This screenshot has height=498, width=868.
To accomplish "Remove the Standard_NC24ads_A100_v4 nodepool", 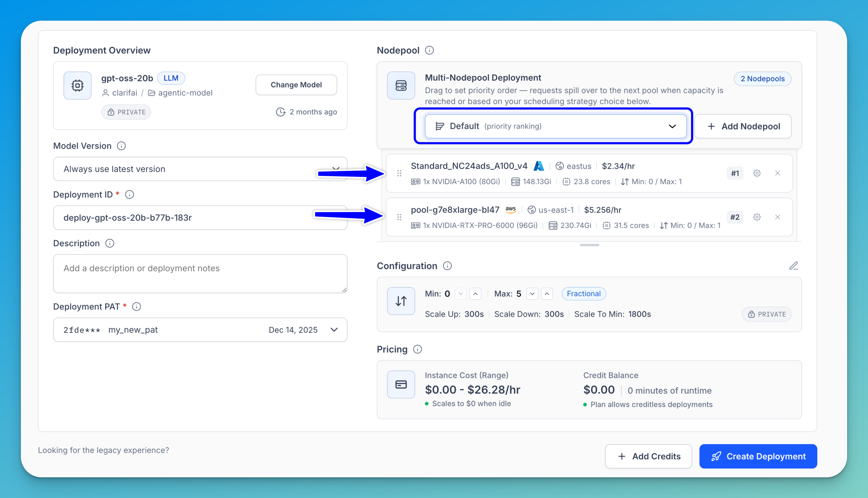I will 777,173.
